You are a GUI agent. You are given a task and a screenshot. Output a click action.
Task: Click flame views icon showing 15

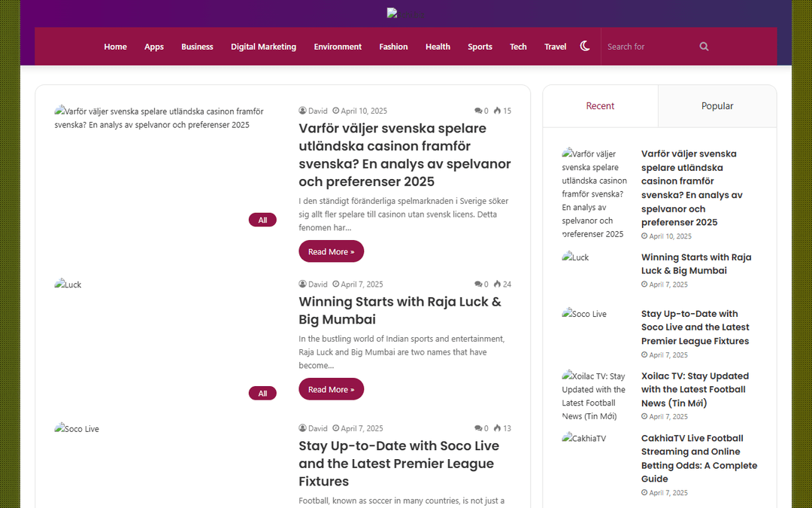point(497,111)
